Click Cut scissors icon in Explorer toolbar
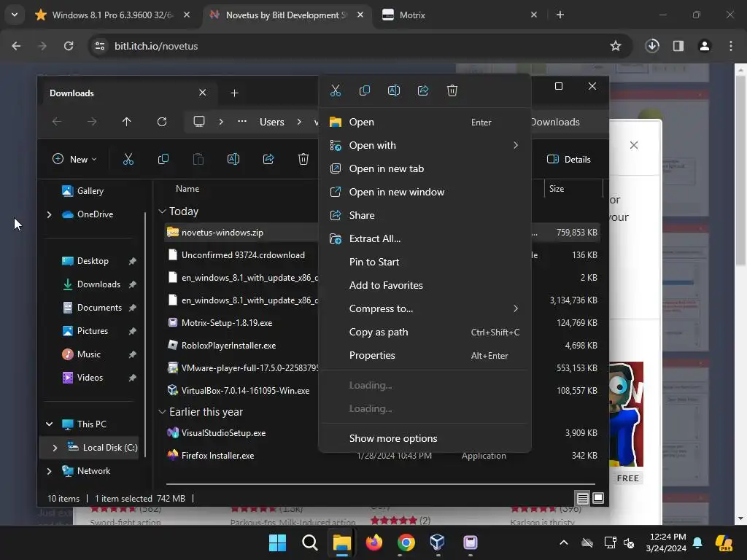Screen dimensions: 747x560 pos(128,159)
